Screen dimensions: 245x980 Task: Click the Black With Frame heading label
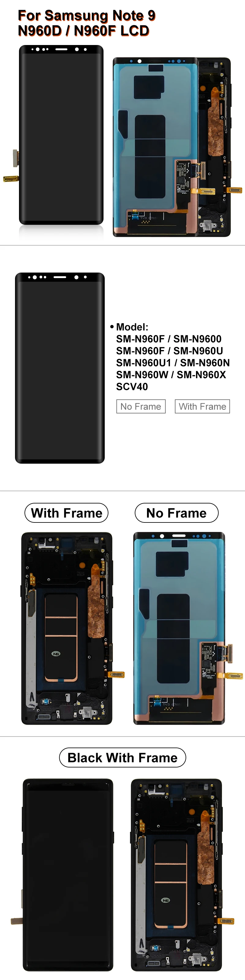coord(123,757)
